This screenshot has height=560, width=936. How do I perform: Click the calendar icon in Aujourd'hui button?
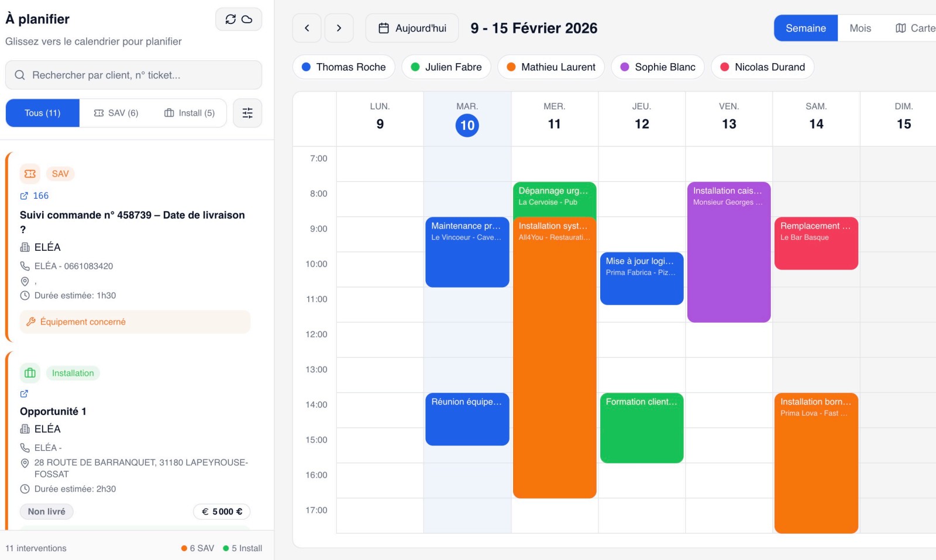coord(384,28)
